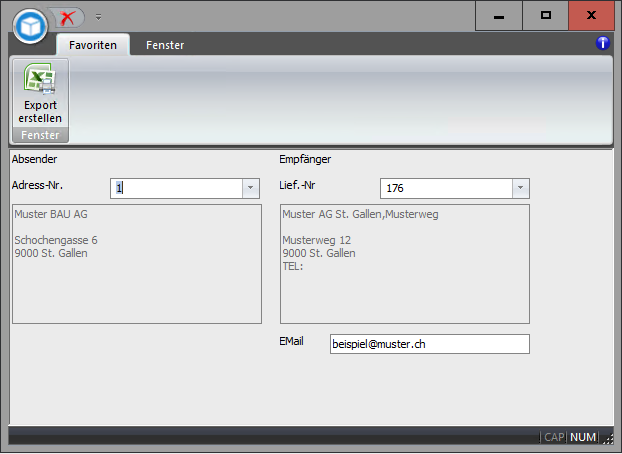Expand the Lief.-Nr dropdown arrow
This screenshot has width=622, height=454.
pos(519,188)
